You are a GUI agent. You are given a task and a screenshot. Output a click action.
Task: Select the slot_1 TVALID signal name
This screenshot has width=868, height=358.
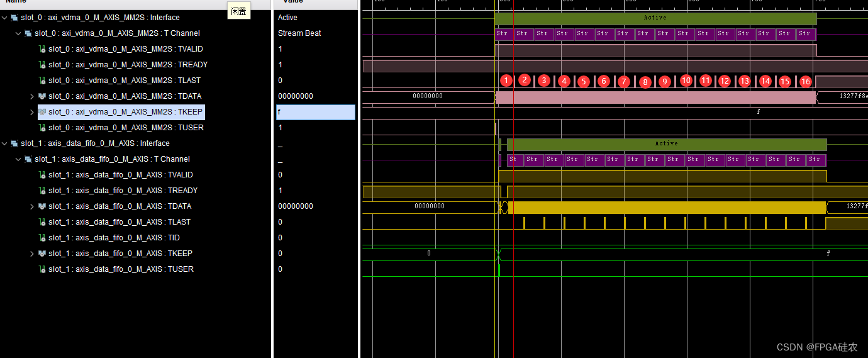121,175
